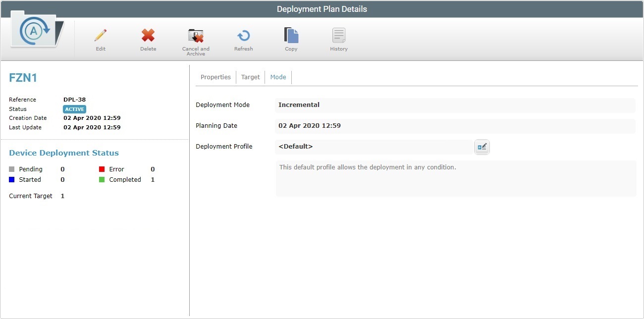Click the Delete icon to remove the plan

pos(148,36)
